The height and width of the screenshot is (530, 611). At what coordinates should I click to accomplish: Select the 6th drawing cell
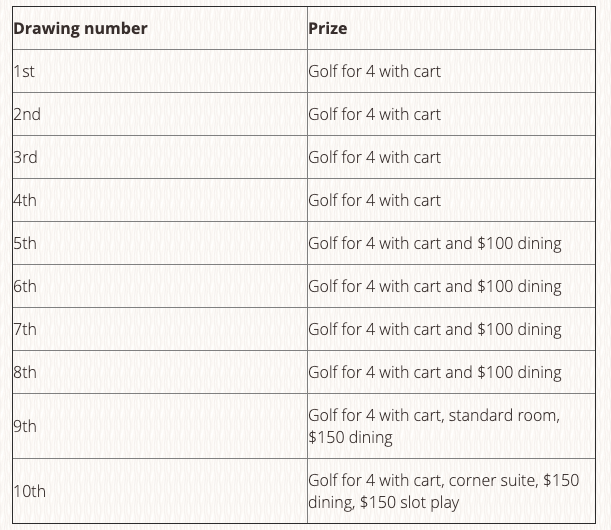(160, 286)
